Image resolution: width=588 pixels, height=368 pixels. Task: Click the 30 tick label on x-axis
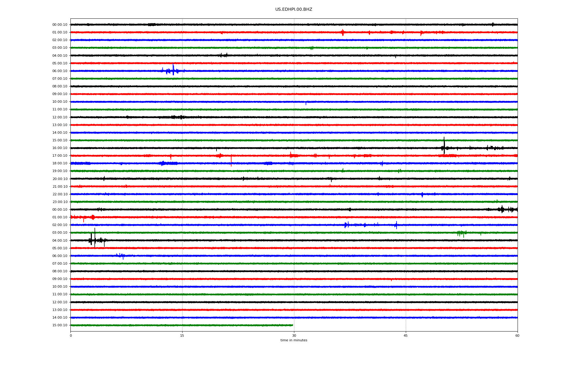pyautogui.click(x=294, y=335)
